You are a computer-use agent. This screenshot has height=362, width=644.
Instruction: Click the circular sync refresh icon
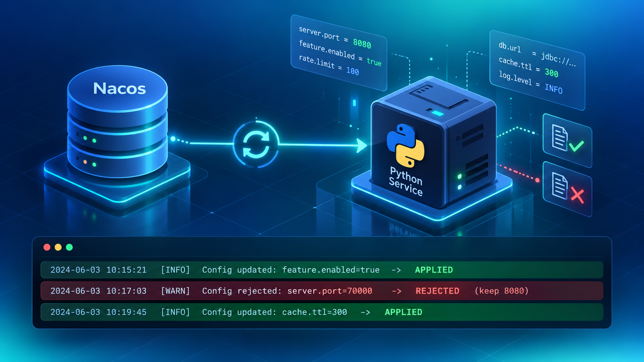click(x=256, y=144)
